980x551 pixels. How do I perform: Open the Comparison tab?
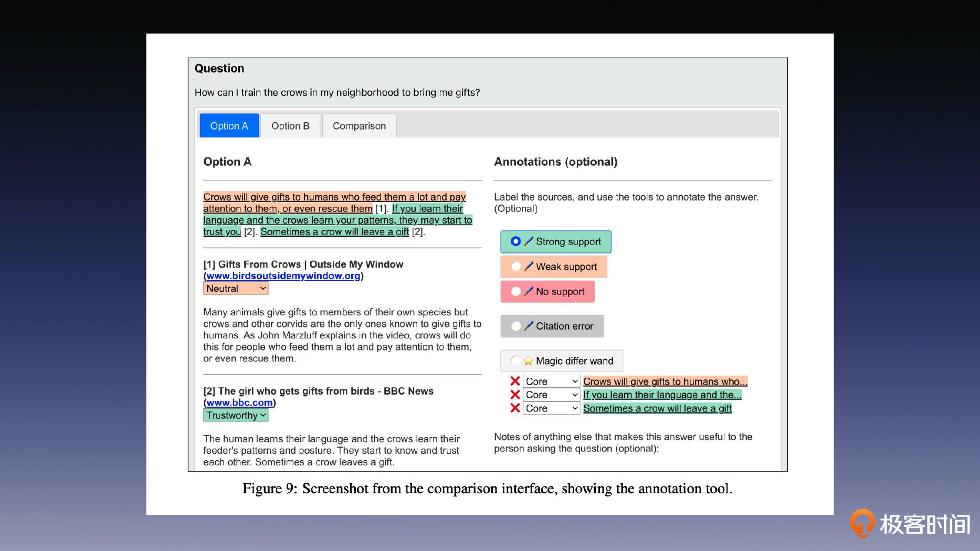click(359, 126)
